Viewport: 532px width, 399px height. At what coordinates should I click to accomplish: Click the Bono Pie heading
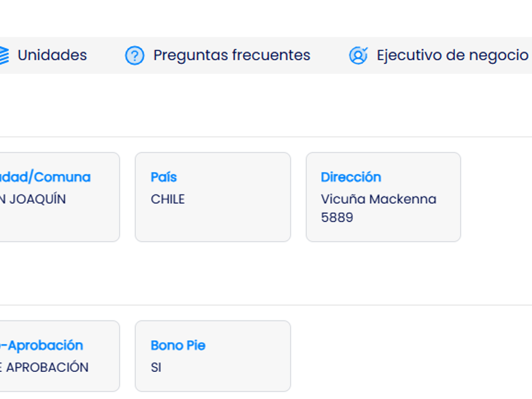[178, 346]
